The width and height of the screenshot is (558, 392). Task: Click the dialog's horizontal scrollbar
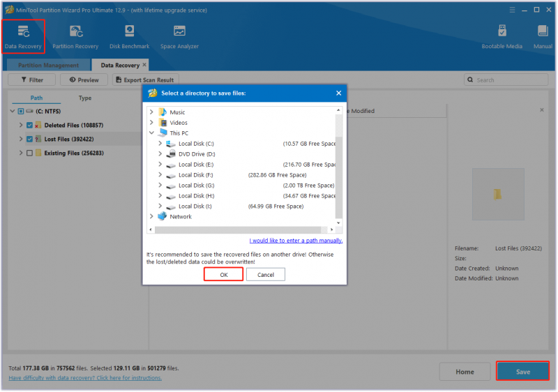coord(238,229)
